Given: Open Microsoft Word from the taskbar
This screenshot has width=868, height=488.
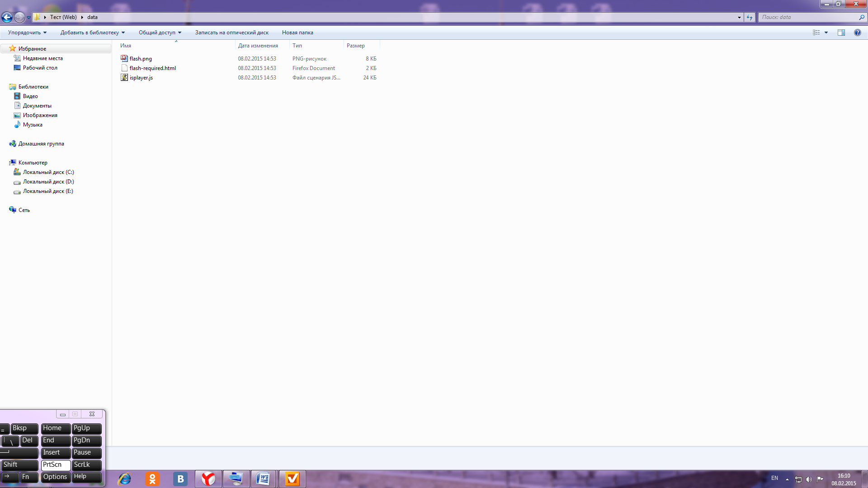Looking at the screenshot, I should click(263, 479).
